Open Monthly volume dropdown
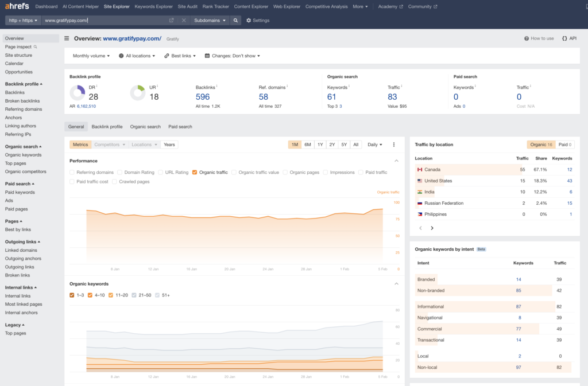The image size is (588, 386). pos(91,56)
